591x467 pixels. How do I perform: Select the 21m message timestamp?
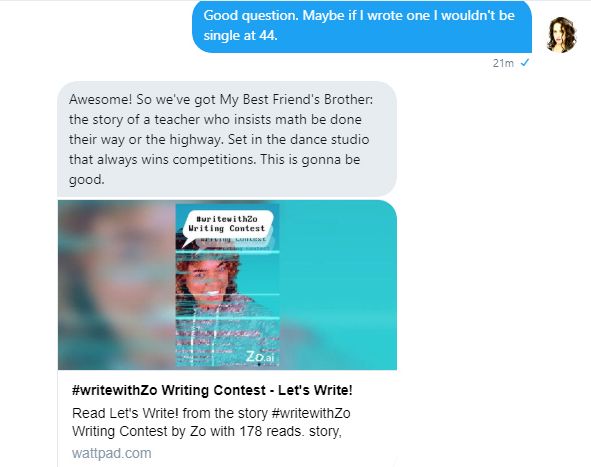click(503, 63)
